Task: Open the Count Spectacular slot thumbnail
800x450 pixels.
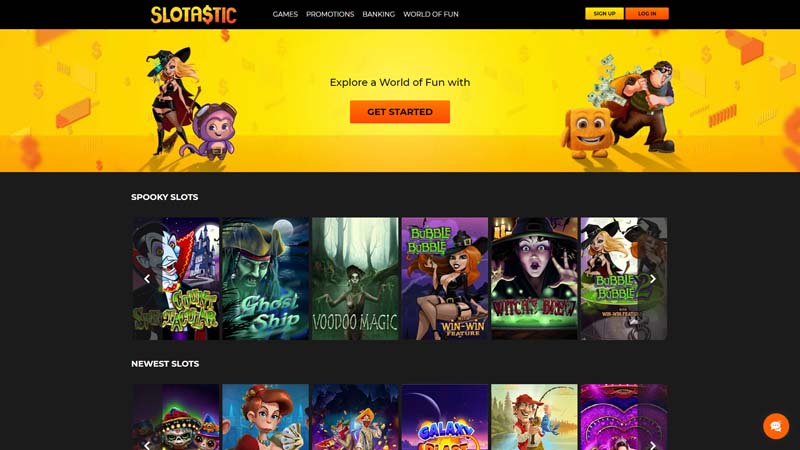Action: (x=176, y=279)
